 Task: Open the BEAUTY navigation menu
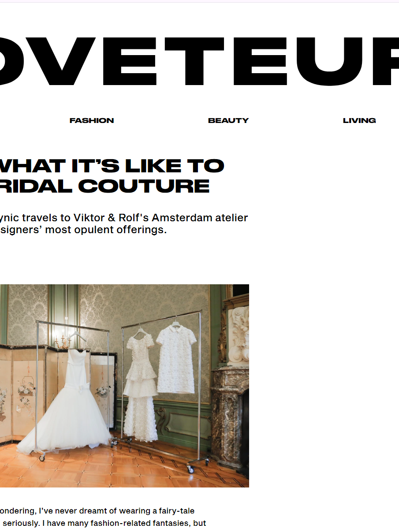228,120
